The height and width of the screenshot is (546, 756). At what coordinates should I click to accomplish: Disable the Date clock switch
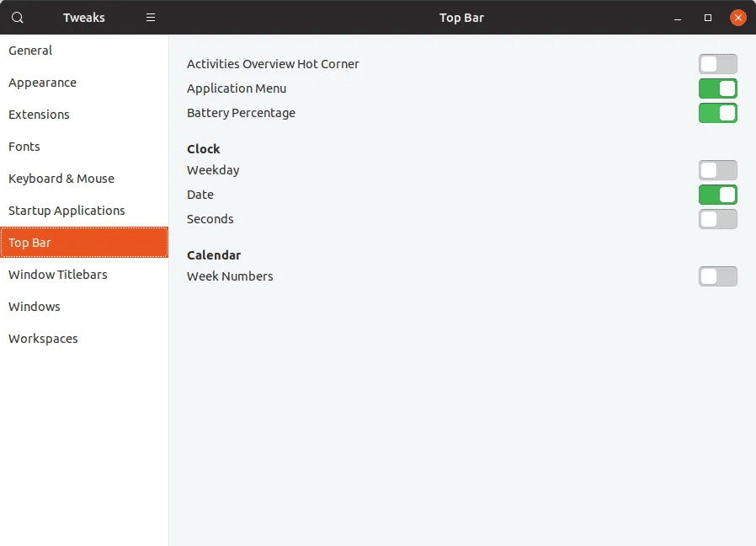coord(717,195)
